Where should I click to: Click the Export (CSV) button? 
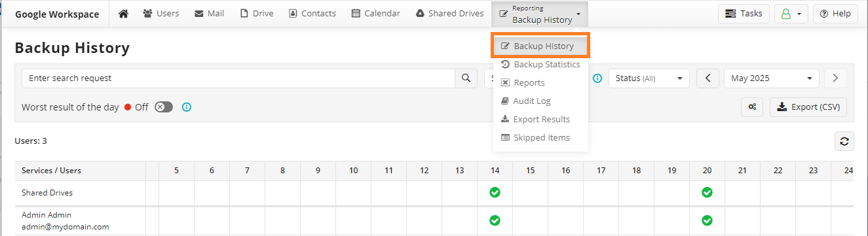tap(808, 107)
